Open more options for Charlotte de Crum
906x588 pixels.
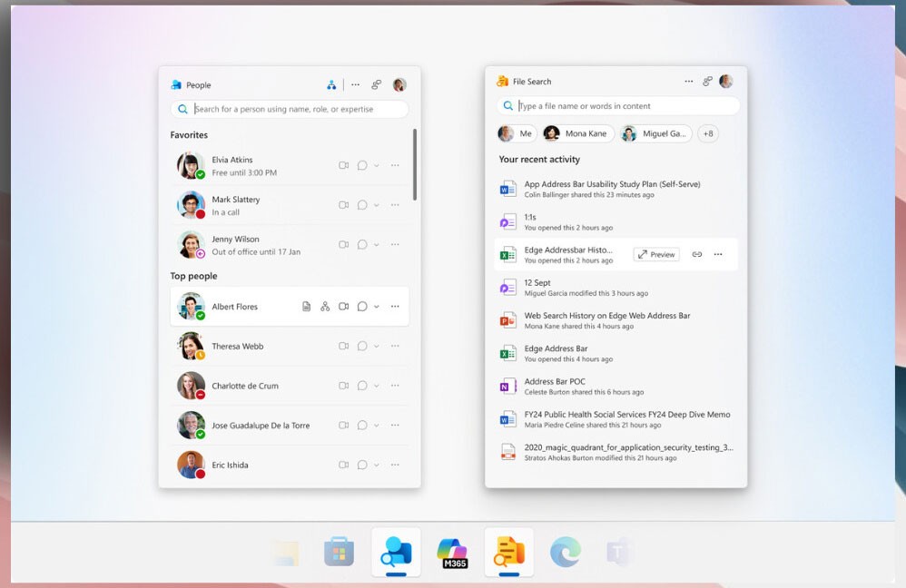(395, 386)
